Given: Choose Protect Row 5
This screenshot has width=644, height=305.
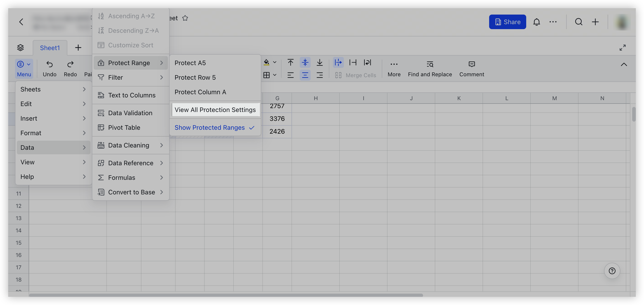Looking at the screenshot, I should (195, 77).
